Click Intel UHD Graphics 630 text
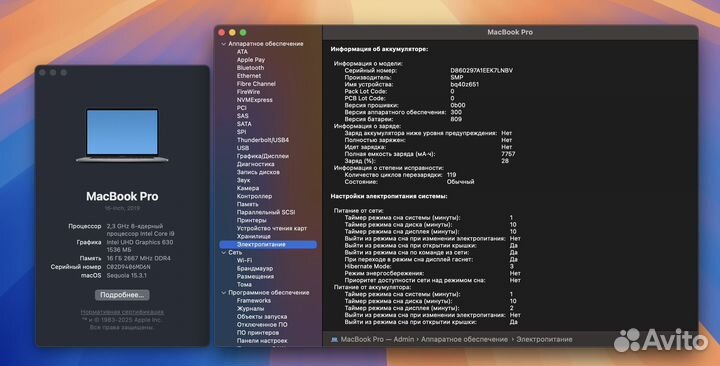The width and height of the screenshot is (720, 366). 140,242
